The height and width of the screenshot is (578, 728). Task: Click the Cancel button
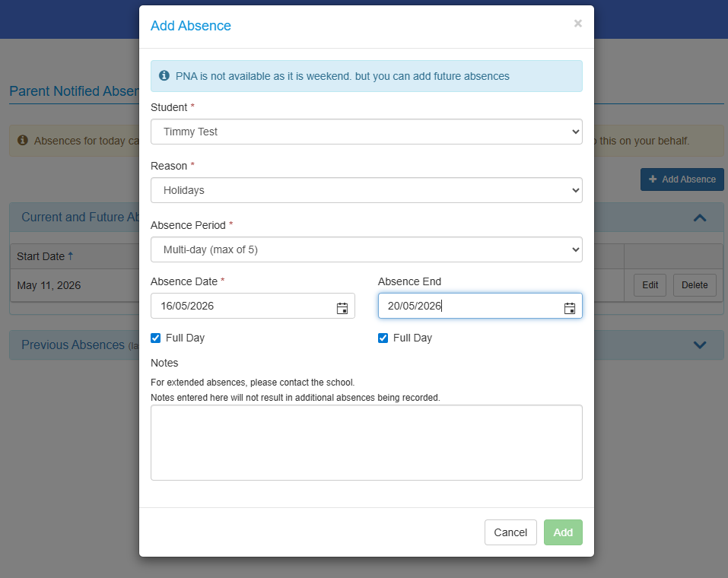(x=510, y=532)
